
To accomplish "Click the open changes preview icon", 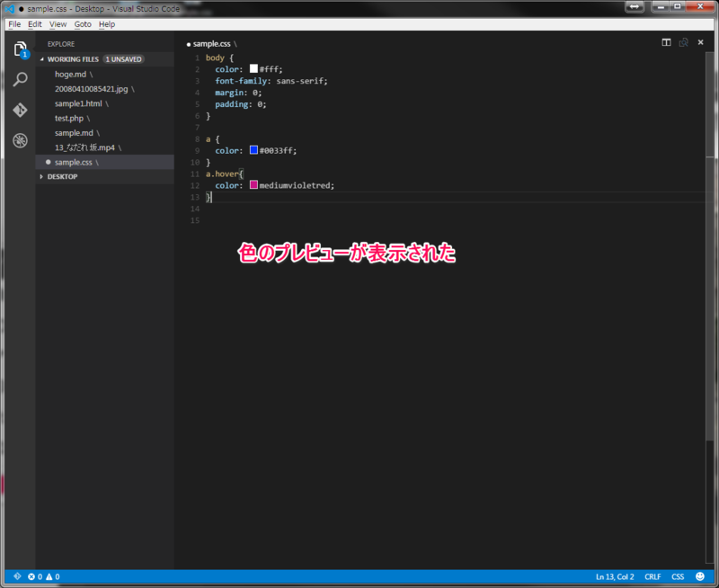I will pos(683,42).
